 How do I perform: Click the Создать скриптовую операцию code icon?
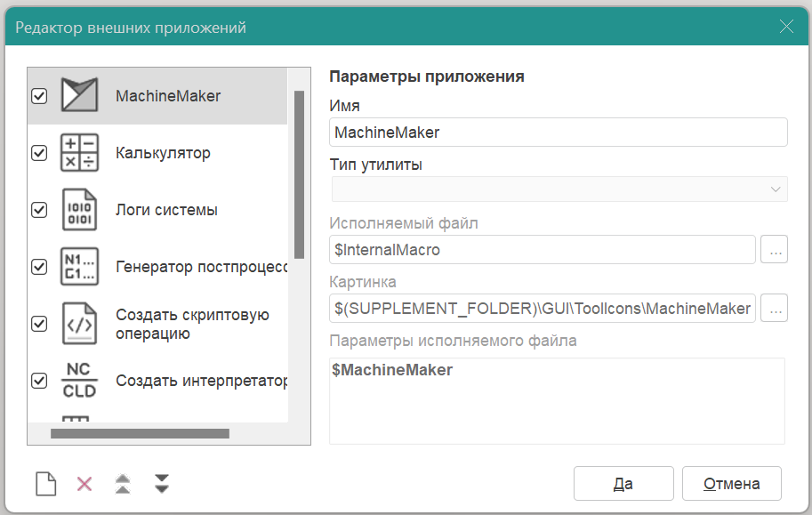78,324
